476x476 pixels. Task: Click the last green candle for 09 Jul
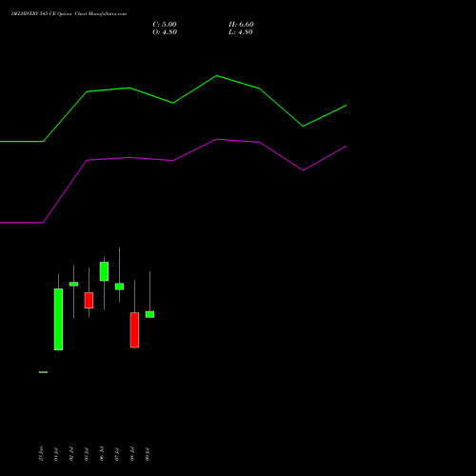pyautogui.click(x=149, y=314)
